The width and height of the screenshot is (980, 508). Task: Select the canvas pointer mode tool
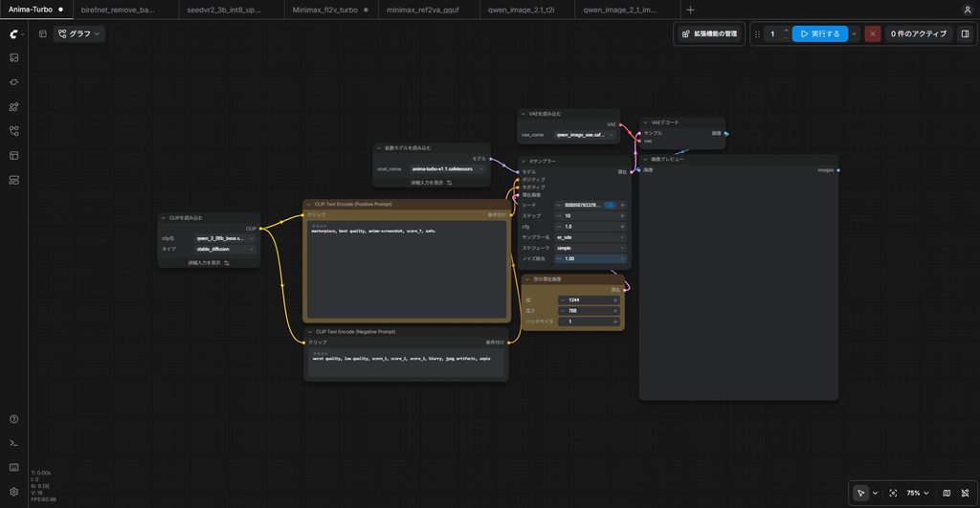[860, 493]
